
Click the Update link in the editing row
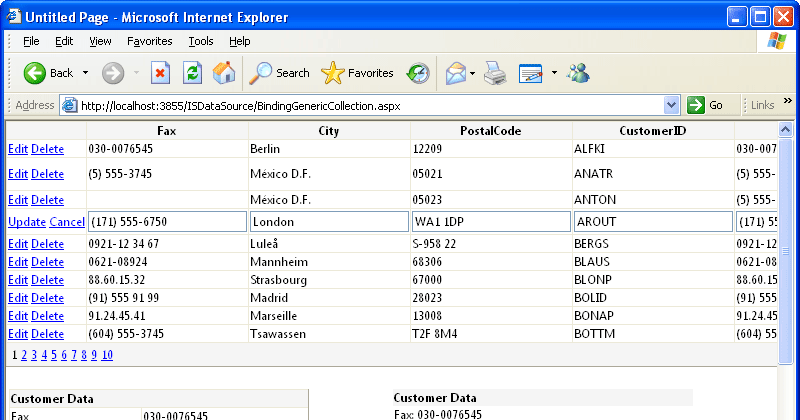click(26, 222)
